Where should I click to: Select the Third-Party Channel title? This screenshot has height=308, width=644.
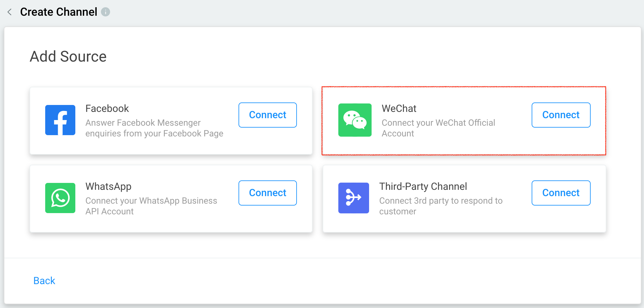[x=423, y=187]
